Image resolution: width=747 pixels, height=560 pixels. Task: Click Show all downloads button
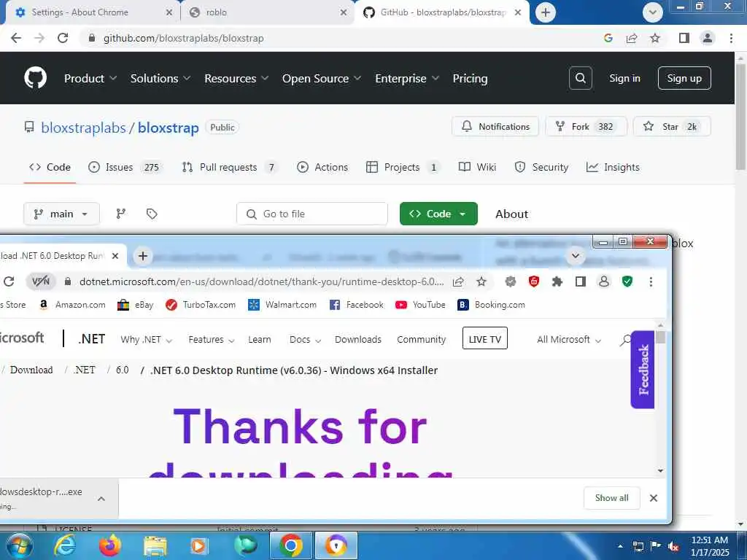coord(612,498)
